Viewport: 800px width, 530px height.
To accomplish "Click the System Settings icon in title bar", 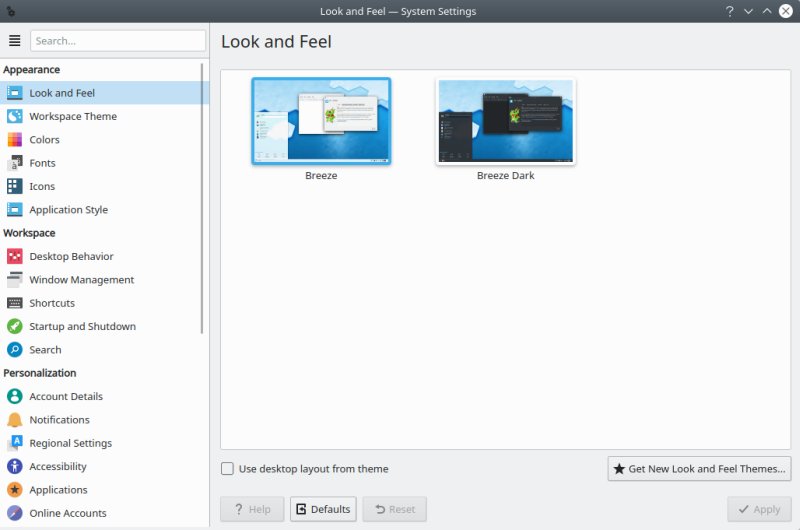I will coord(10,11).
